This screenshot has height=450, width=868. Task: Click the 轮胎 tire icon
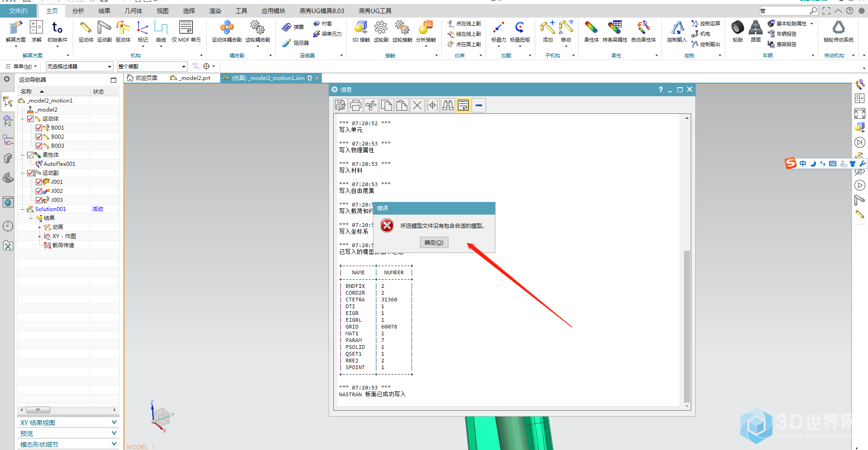[737, 28]
